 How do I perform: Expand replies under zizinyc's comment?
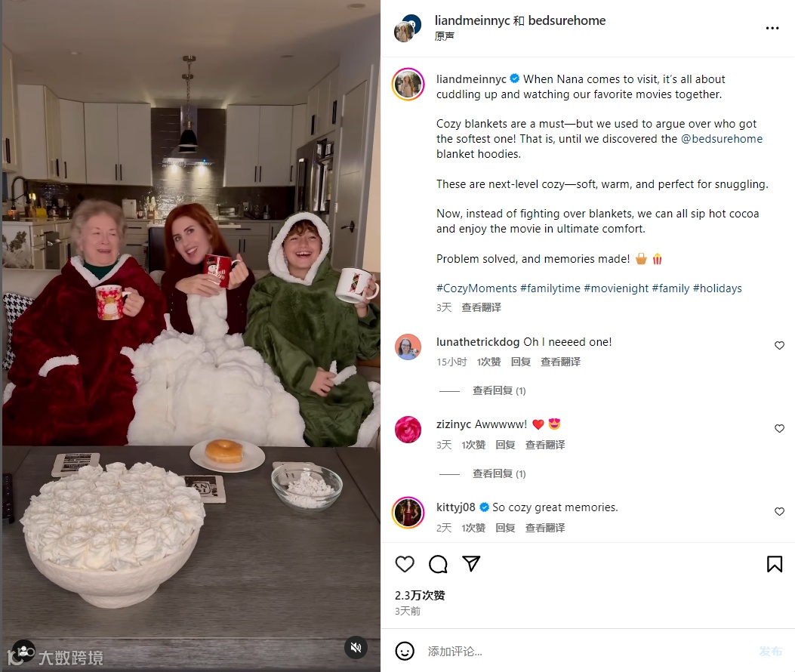click(499, 473)
